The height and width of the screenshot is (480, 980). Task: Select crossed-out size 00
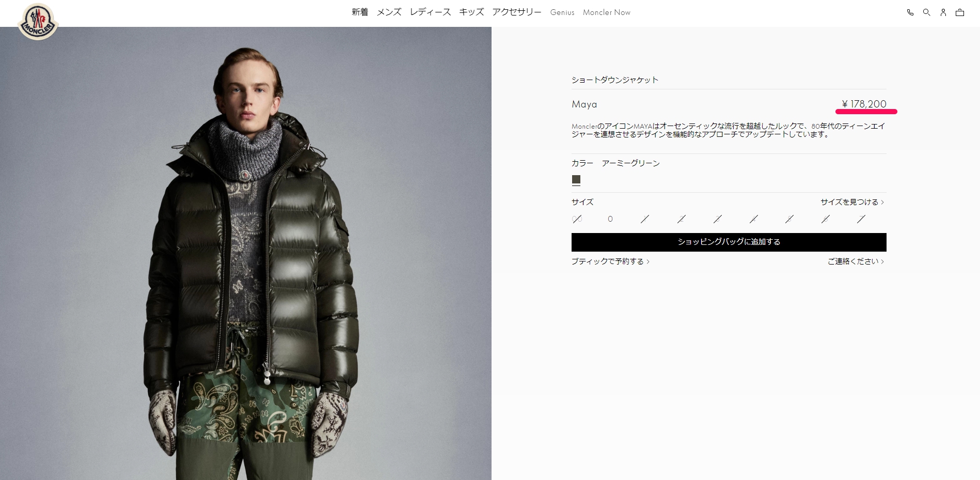click(x=577, y=219)
